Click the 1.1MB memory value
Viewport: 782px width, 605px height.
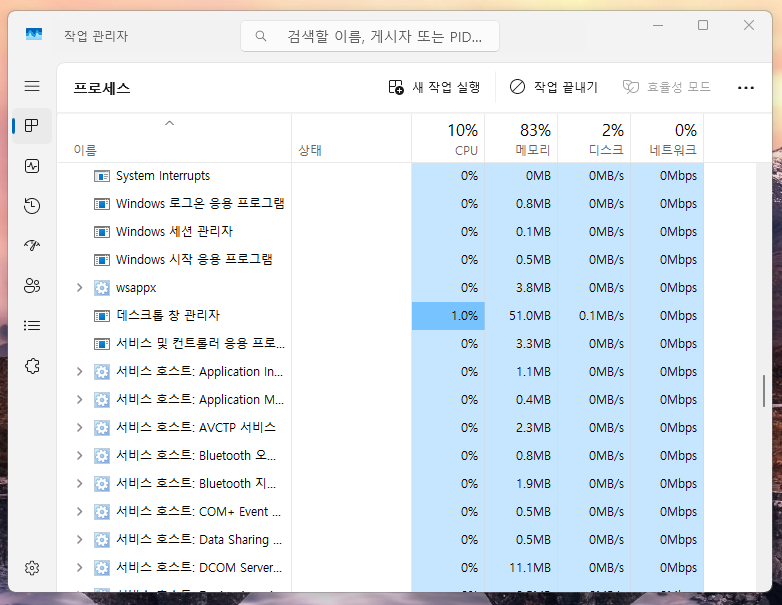pos(533,372)
